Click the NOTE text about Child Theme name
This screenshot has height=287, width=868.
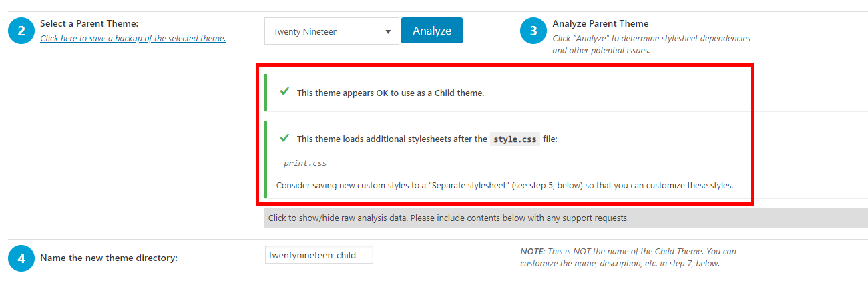628,258
